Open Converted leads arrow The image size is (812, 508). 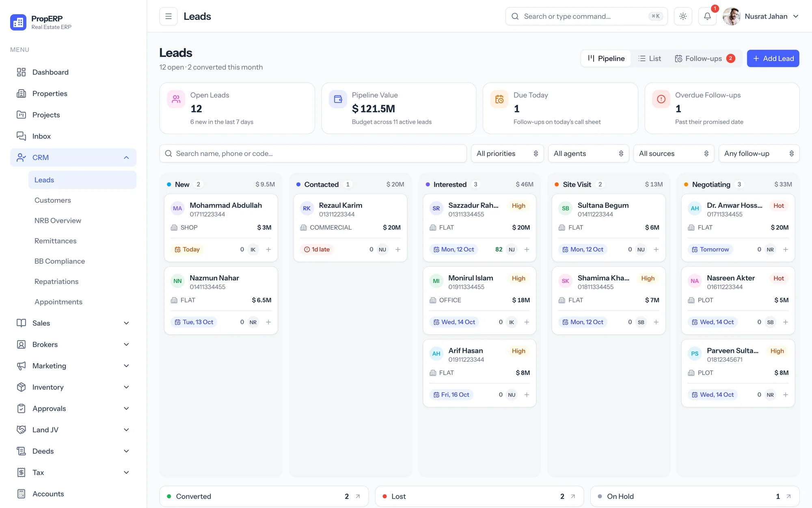tap(358, 496)
